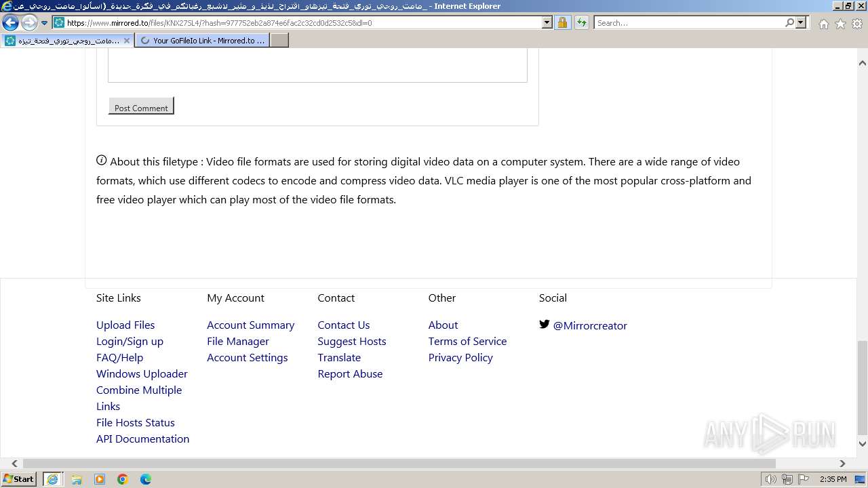Click the Action Center flag icon
Screen dimensions: 868x488
(804, 479)
